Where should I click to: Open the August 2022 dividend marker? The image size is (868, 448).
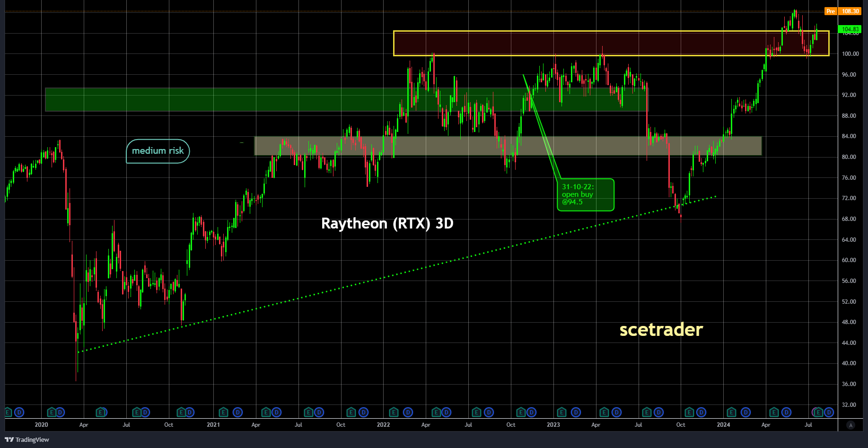[x=489, y=413]
